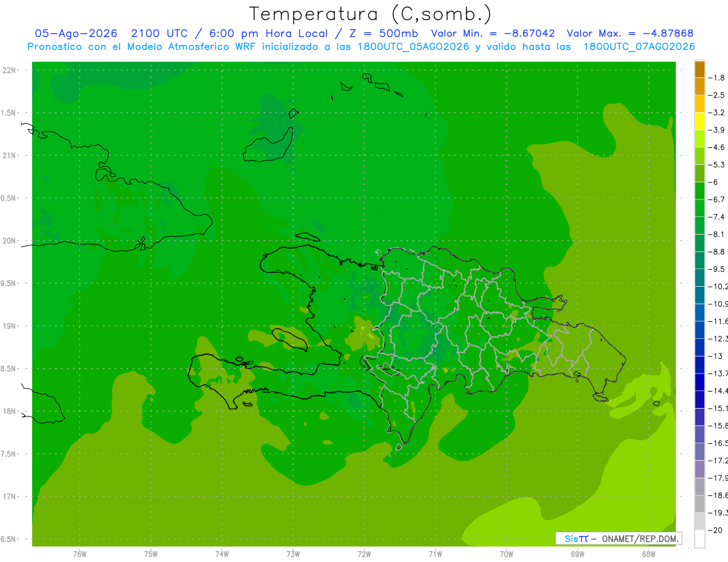Pick the swatch between -6.7 and -7.4

699,208
